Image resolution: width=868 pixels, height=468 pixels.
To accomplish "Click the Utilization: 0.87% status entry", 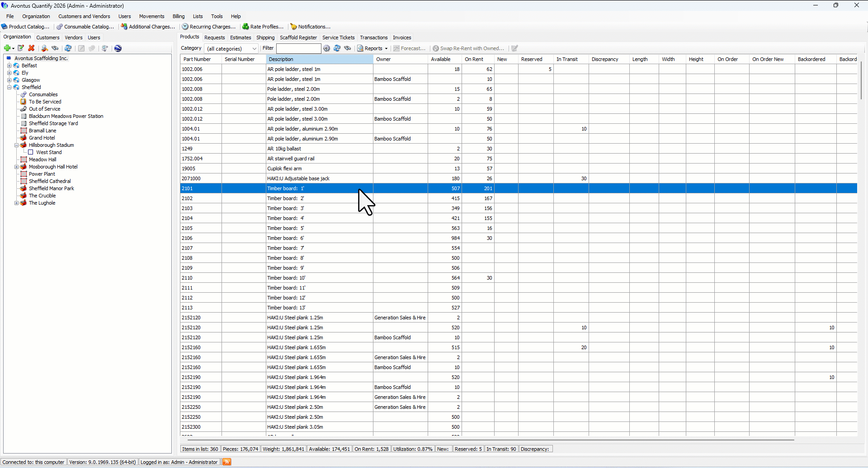I will (412, 449).
